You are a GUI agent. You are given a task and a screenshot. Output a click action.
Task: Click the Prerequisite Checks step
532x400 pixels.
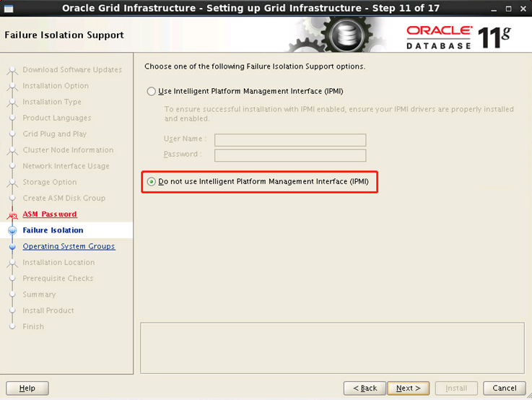pyautogui.click(x=58, y=279)
